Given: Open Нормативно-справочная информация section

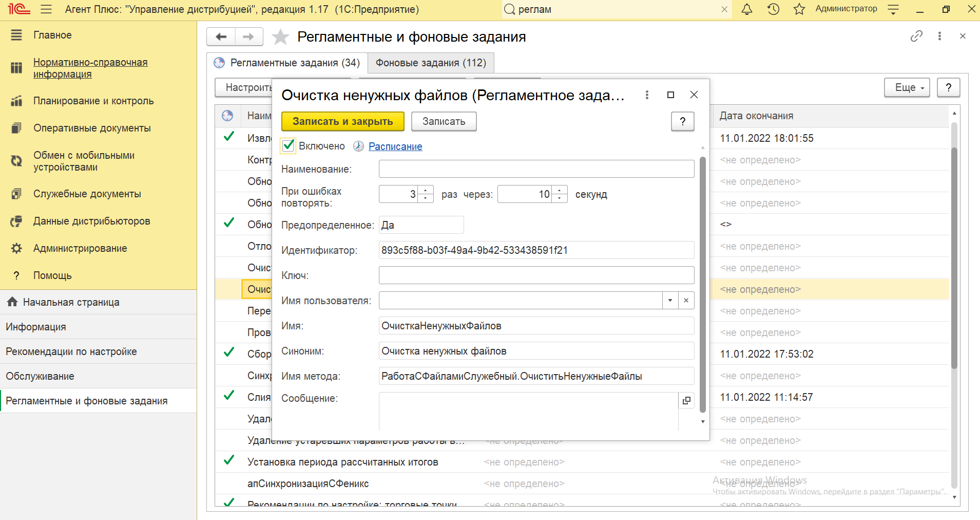Looking at the screenshot, I should [99, 68].
